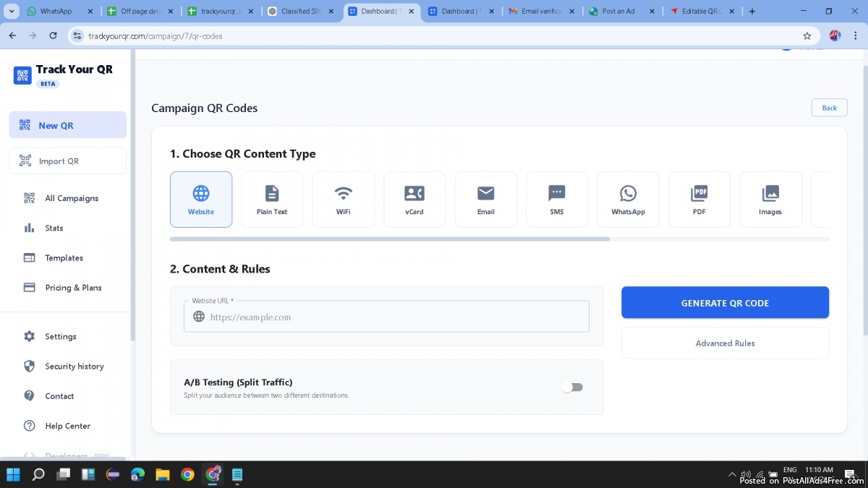This screenshot has width=868, height=488.
Task: Select the WiFi content type icon
Action: 343,200
